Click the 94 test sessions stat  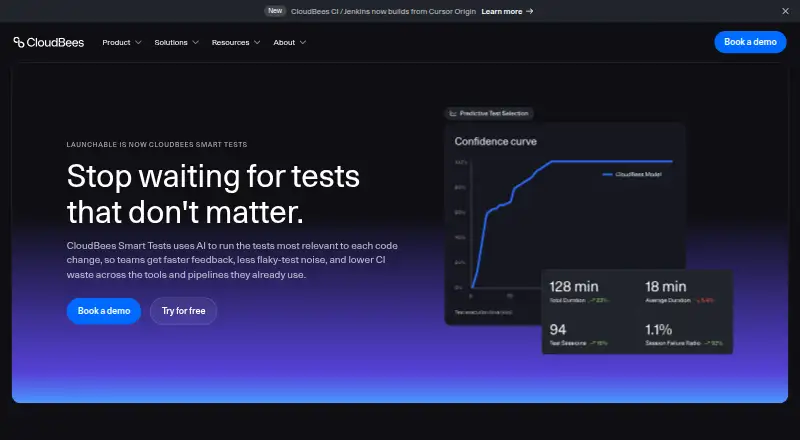click(578, 335)
